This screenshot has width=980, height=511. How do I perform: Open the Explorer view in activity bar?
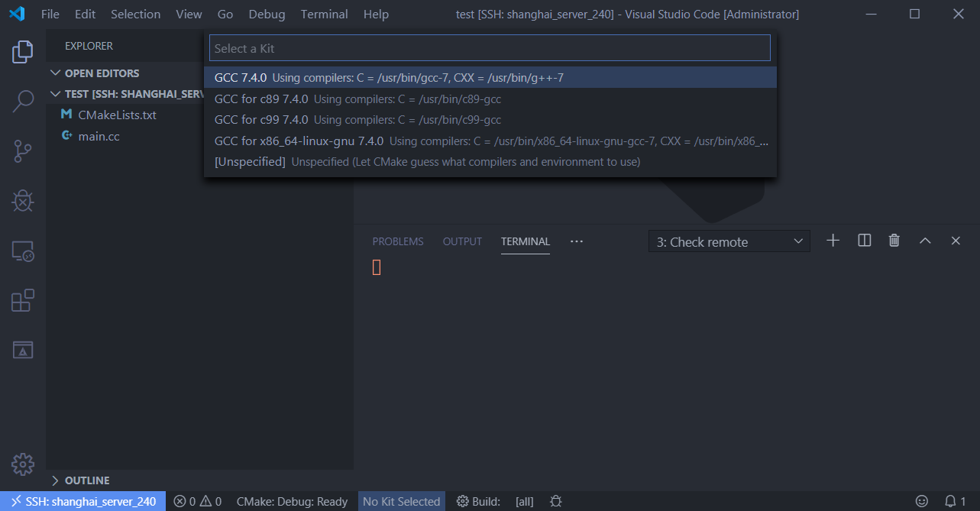point(23,52)
